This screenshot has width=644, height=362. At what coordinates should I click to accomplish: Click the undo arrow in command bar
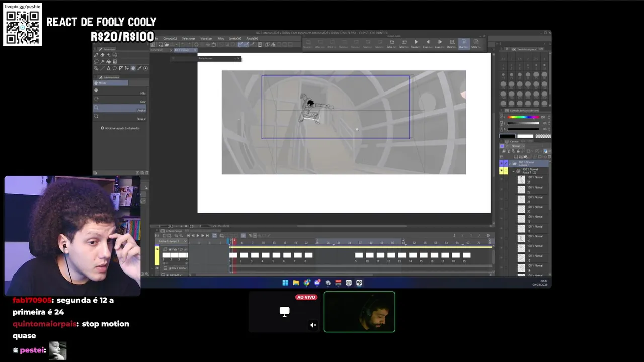[x=183, y=44]
